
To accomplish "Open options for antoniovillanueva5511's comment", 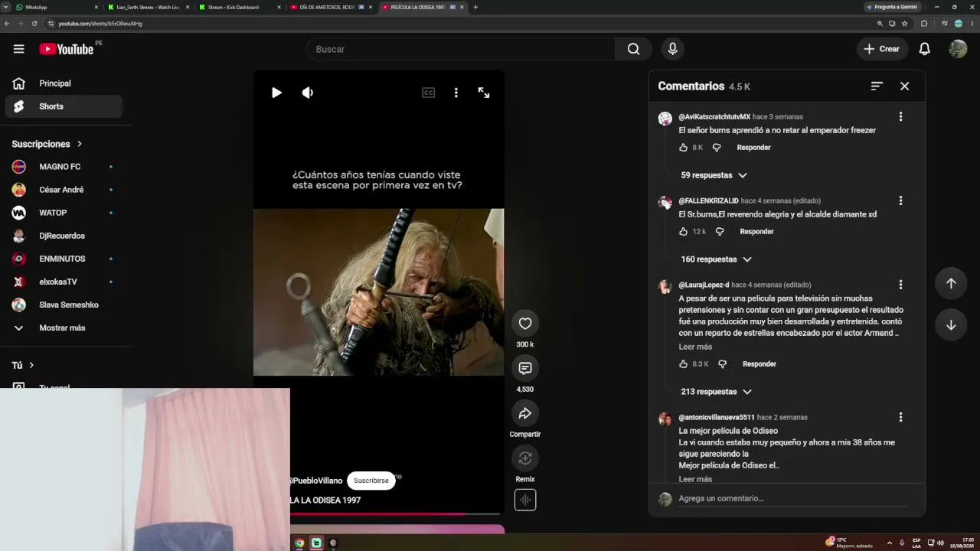I will point(900,417).
